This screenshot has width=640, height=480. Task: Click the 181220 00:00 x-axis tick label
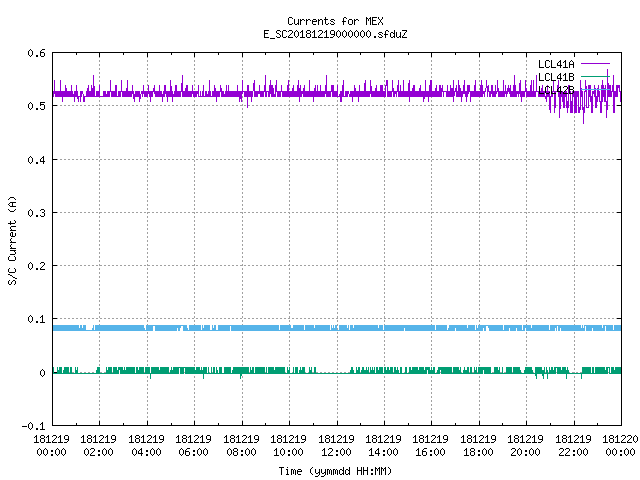pyautogui.click(x=620, y=446)
